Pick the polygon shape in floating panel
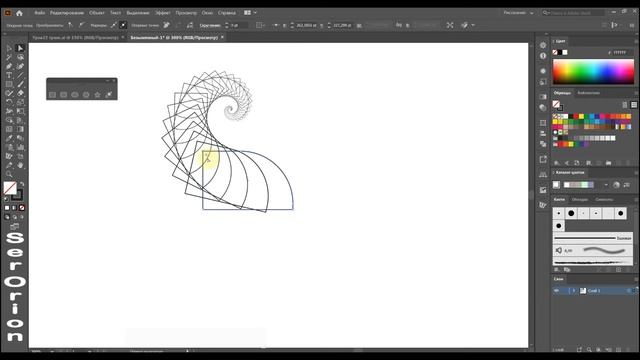 86,95
